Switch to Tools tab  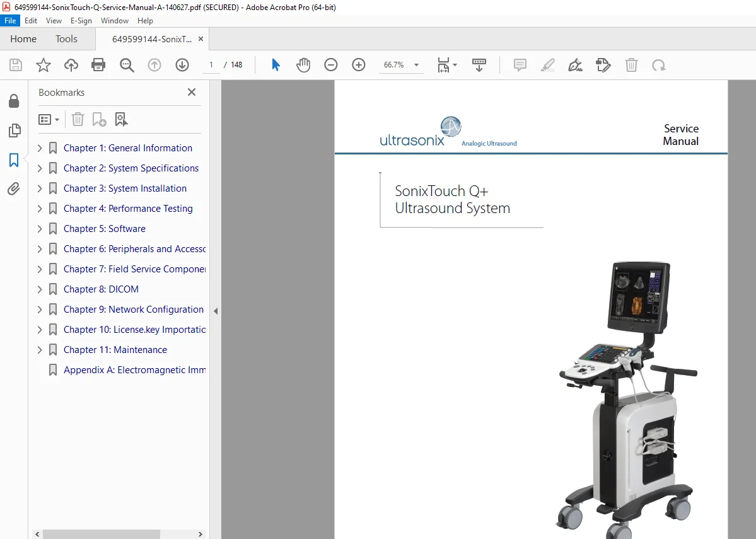(x=66, y=39)
